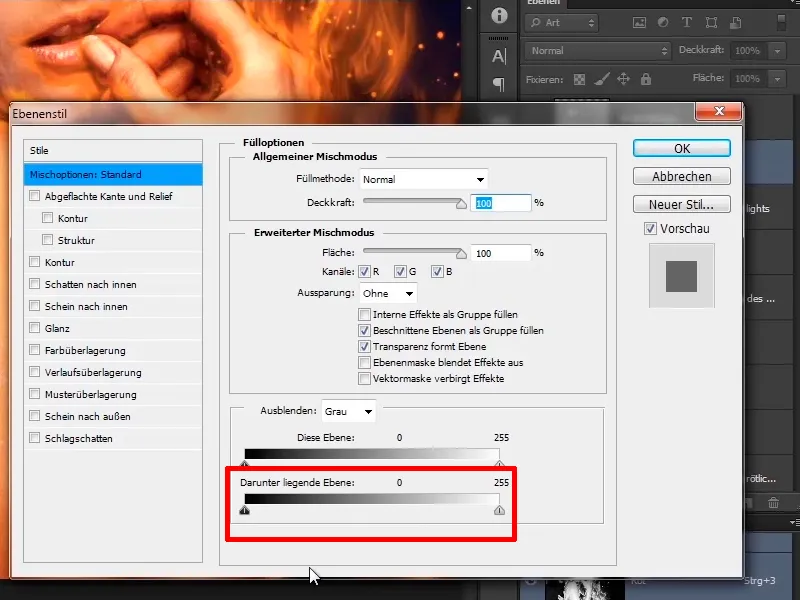This screenshot has height=600, width=800.
Task: Toggle the Vorschau preview checkbox
Action: [x=650, y=229]
